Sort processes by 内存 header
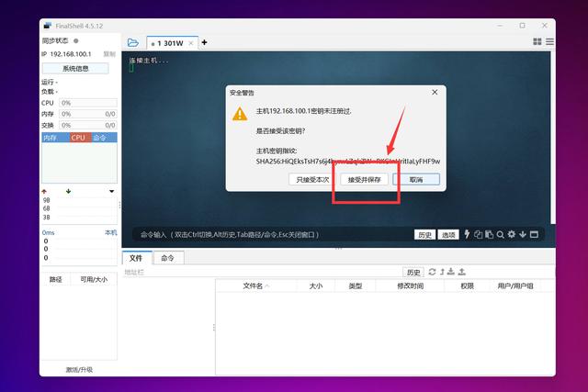 click(x=55, y=138)
